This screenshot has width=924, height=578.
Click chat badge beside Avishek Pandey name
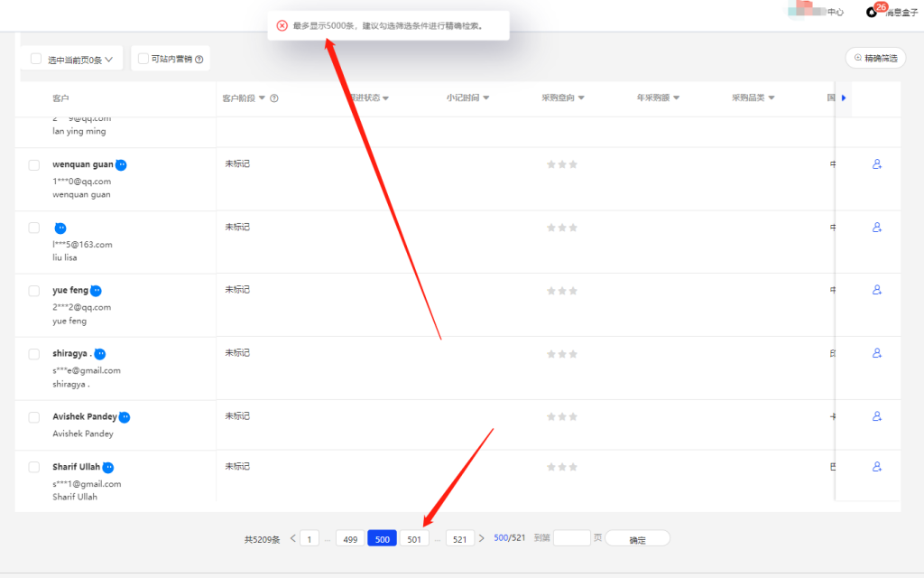tap(125, 417)
